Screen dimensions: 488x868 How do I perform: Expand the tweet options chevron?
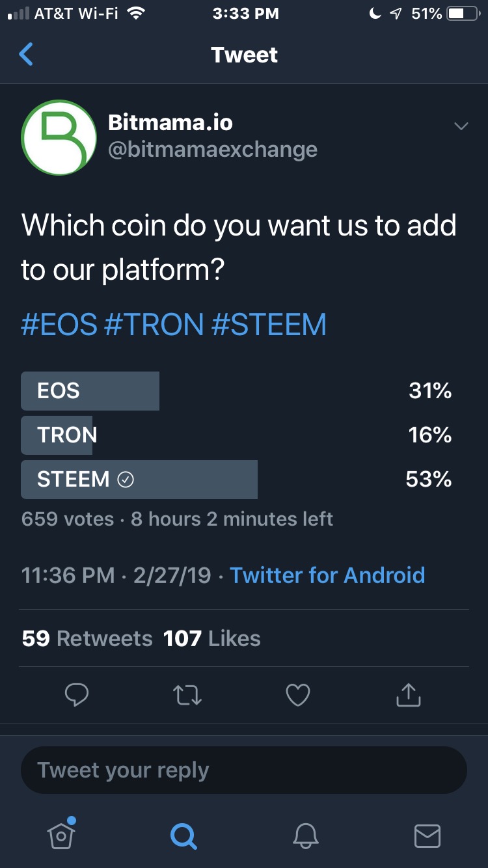461,126
